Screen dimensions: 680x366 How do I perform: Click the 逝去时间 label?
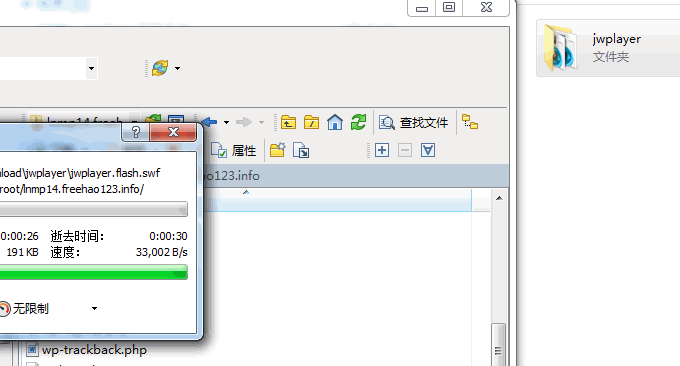pyautogui.click(x=77, y=236)
